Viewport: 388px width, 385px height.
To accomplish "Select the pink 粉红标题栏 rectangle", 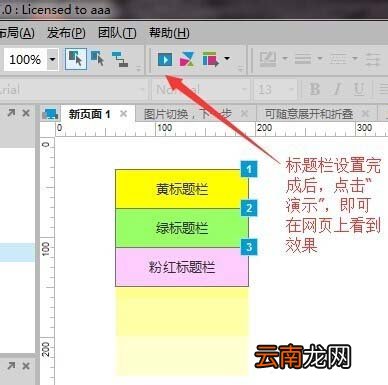I will tap(182, 267).
